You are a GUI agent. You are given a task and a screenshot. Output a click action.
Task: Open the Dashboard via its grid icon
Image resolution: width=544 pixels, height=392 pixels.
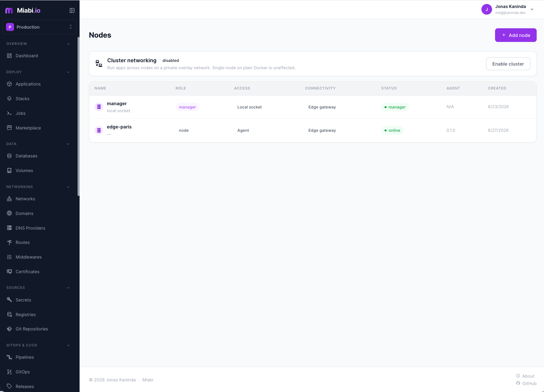pos(9,56)
